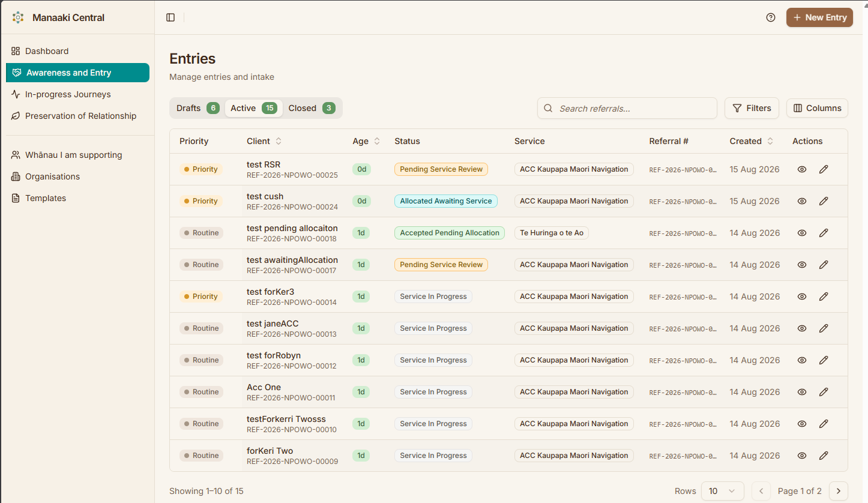Click the Search referrals field
Viewport: 868px width, 503px height.
(x=627, y=108)
